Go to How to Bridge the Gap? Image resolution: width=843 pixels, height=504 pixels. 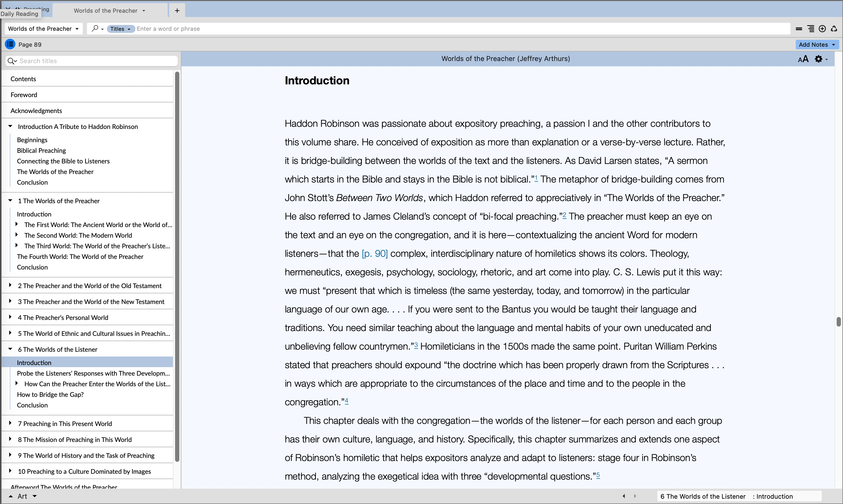pos(50,395)
